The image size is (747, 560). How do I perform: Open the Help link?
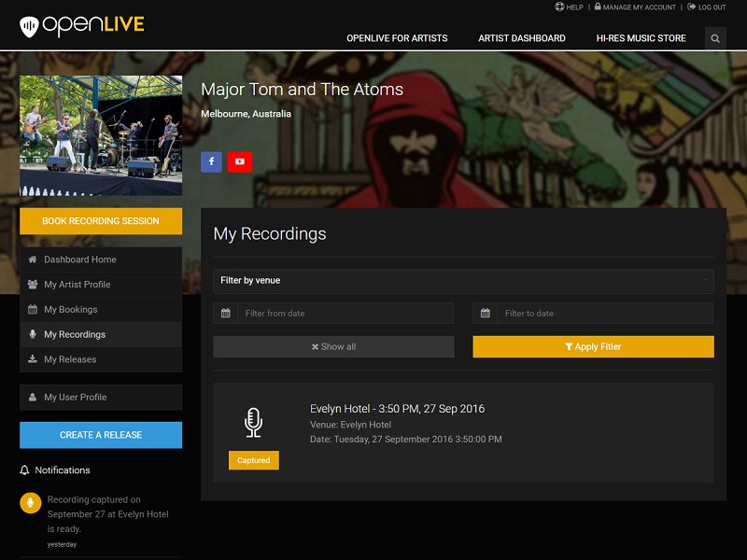click(574, 7)
